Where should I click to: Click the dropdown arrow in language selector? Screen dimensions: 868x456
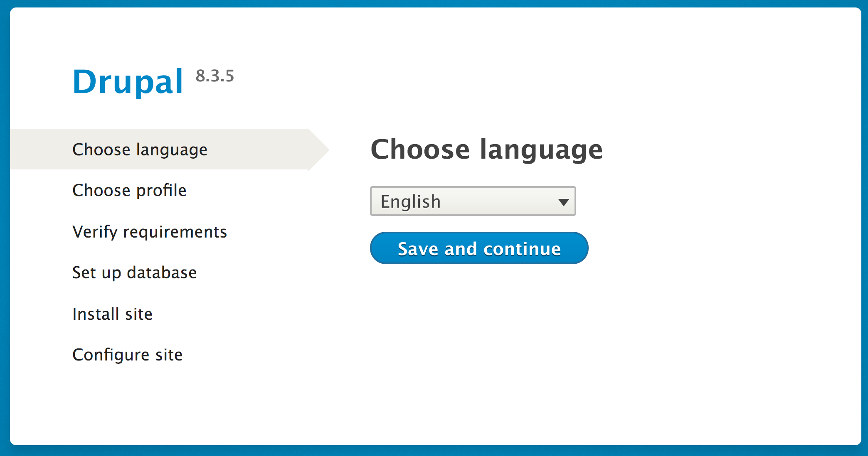click(x=563, y=202)
